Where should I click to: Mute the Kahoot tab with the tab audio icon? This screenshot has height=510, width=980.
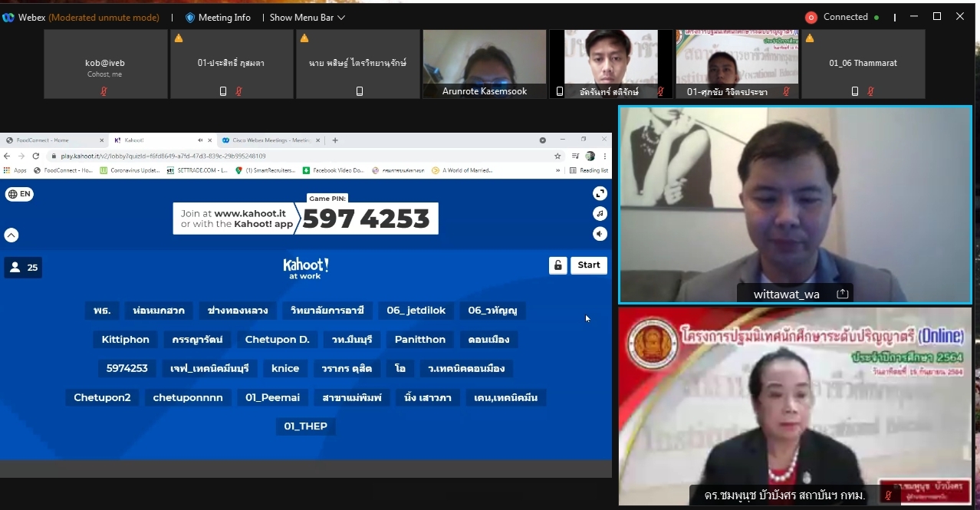coord(200,140)
